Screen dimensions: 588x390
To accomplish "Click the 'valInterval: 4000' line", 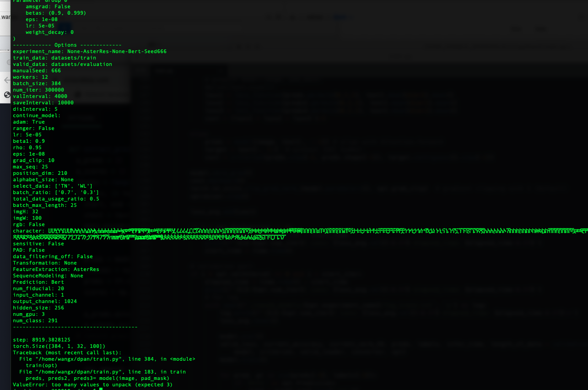I will [40, 96].
